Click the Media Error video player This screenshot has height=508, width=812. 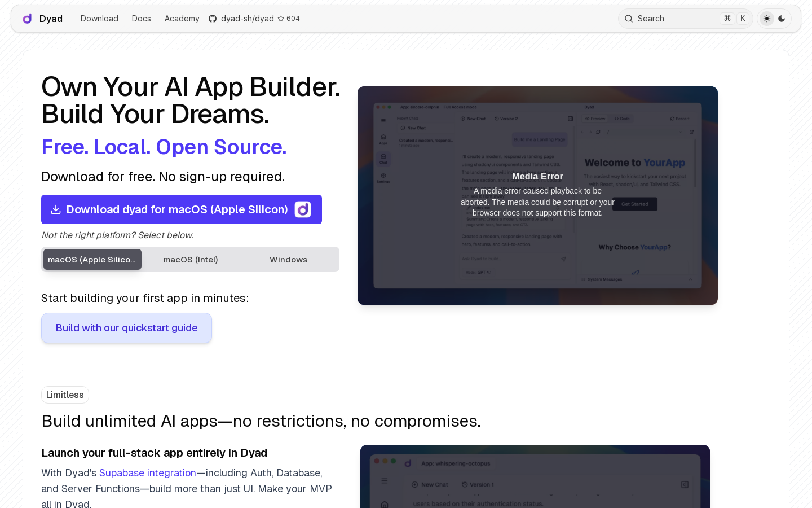(537, 195)
